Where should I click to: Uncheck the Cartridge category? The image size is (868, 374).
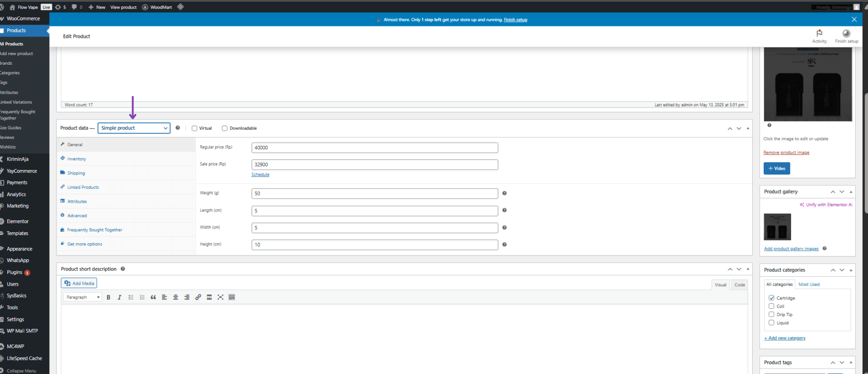(771, 298)
